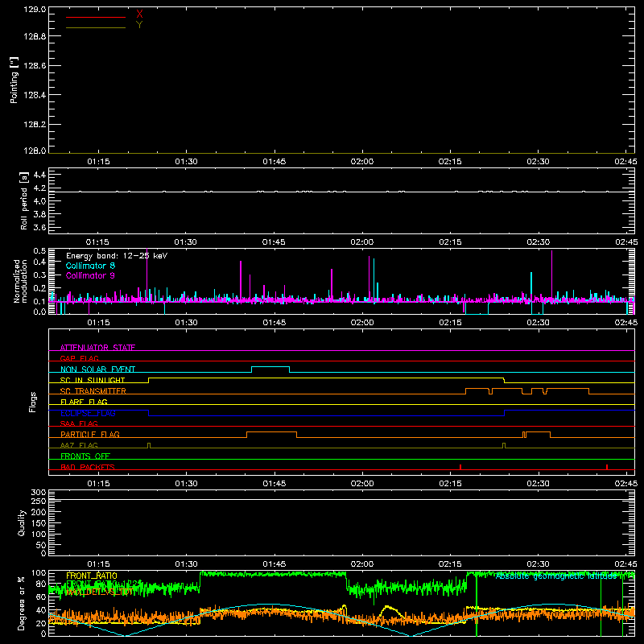The image size is (644, 644).
Task: Select the 3.6 roll period tick label
Action: click(39, 228)
